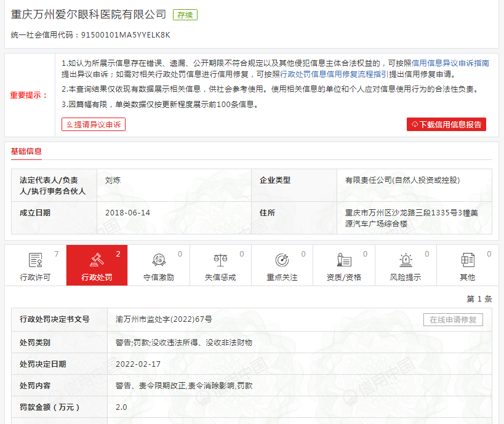Screen dimensions: 504x424
Task: Click the 企业类型 label cell
Action: pyautogui.click(x=294, y=185)
